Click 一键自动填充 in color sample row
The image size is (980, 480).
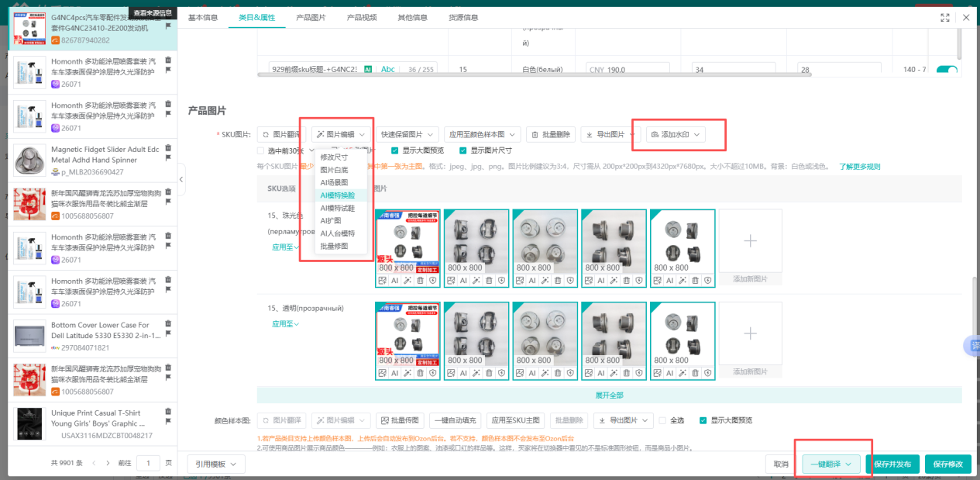[x=456, y=420]
